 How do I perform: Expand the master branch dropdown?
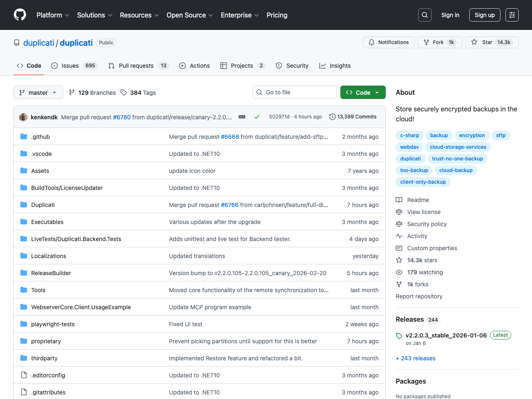[38, 92]
